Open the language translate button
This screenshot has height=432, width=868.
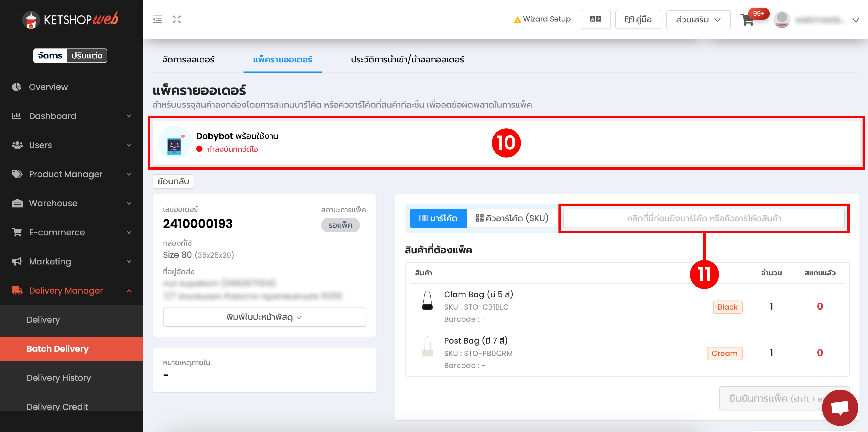(x=595, y=19)
